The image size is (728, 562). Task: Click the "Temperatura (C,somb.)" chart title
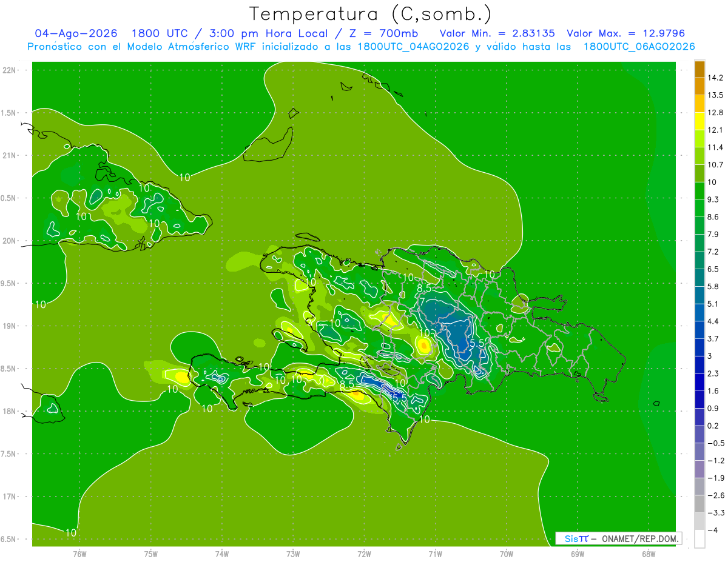pyautogui.click(x=371, y=14)
